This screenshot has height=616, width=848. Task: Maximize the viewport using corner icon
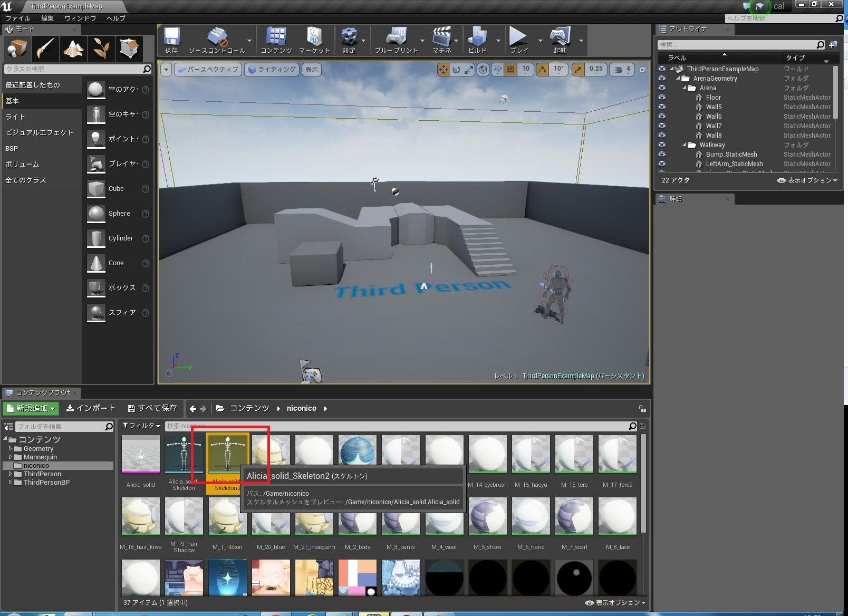[x=642, y=70]
